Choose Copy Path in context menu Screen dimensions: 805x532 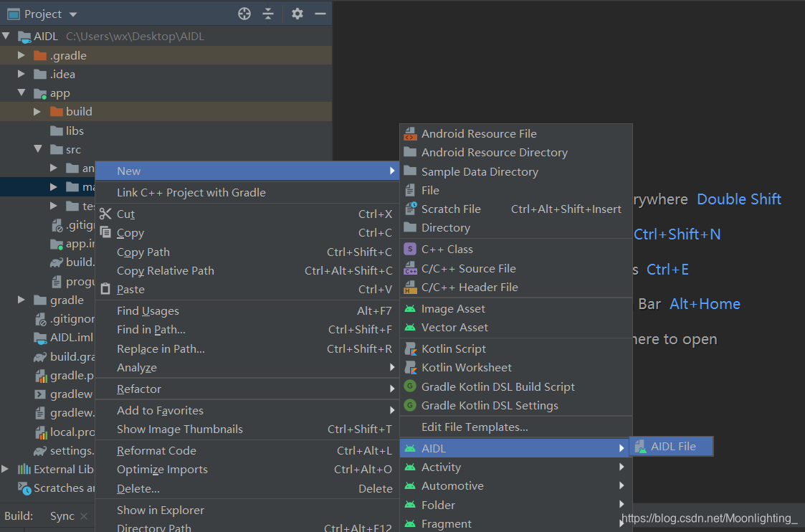247,252
